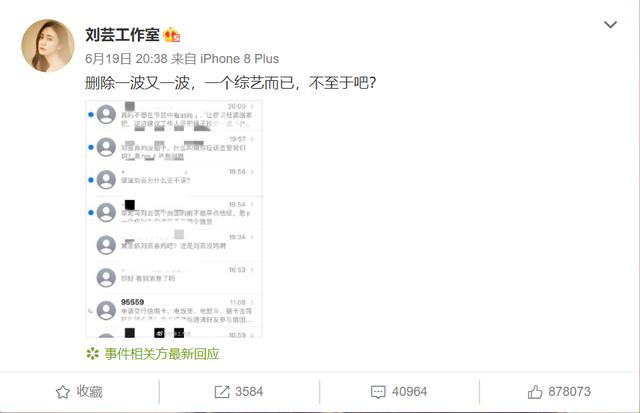The image size is (640, 413).
Task: Open the 刘芸工作室 username link
Action: 122,35
